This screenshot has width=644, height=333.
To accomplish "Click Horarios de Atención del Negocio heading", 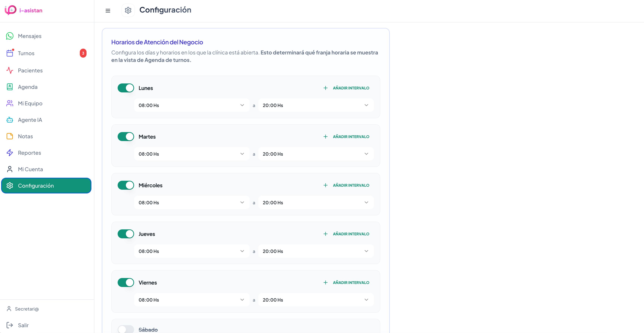I will 157,42.
